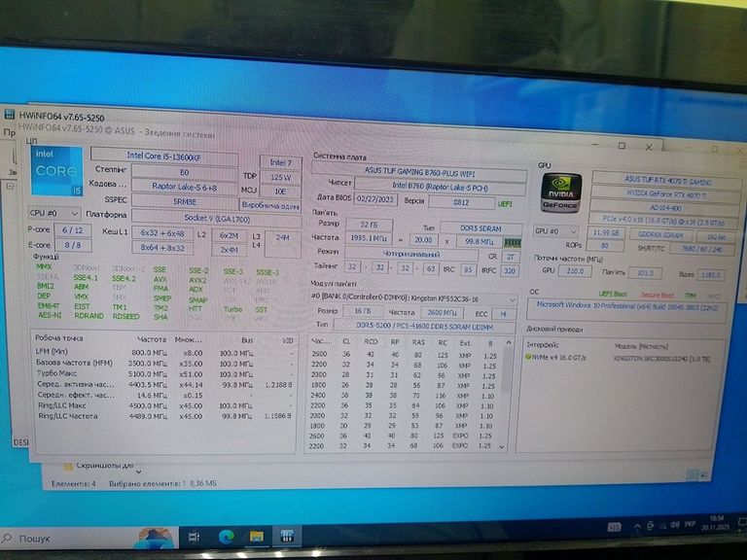747x560 pixels.
Task: Click the BIOS version 0812 field
Action: click(461, 202)
